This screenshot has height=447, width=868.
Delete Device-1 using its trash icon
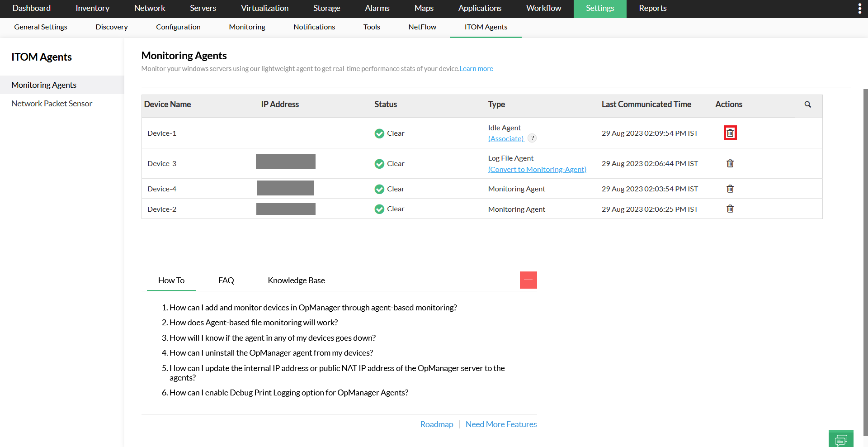pyautogui.click(x=730, y=133)
